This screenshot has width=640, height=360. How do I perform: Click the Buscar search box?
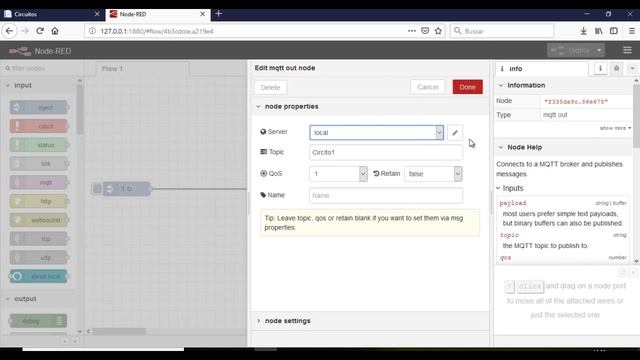pos(502,31)
